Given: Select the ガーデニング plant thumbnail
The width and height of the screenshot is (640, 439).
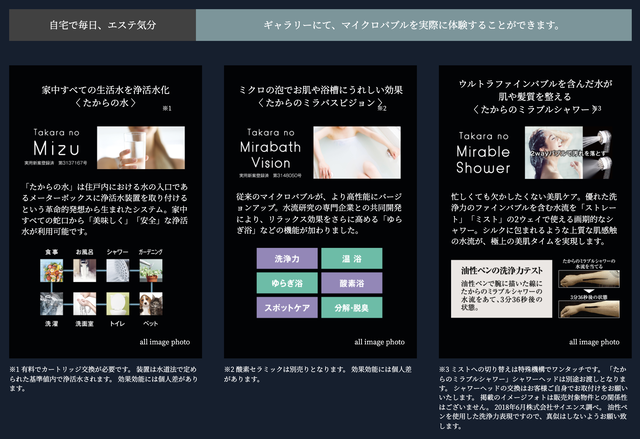Looking at the screenshot, I should tap(151, 270).
